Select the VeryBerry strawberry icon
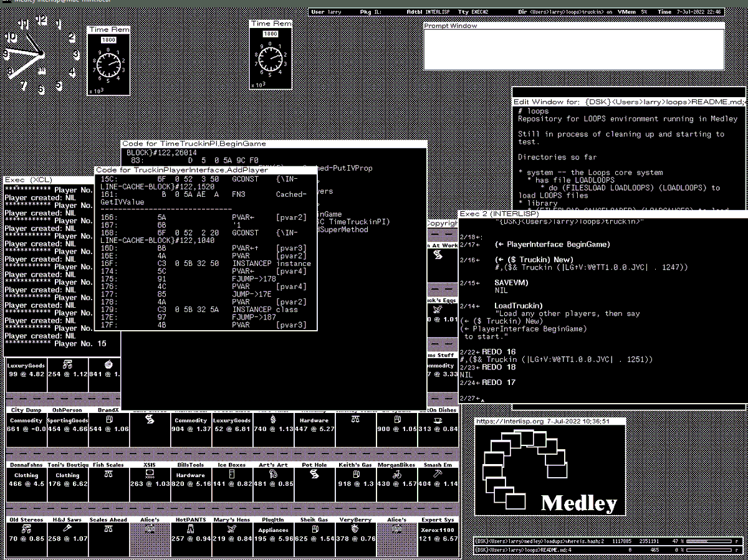748x560 pixels. [x=355, y=528]
